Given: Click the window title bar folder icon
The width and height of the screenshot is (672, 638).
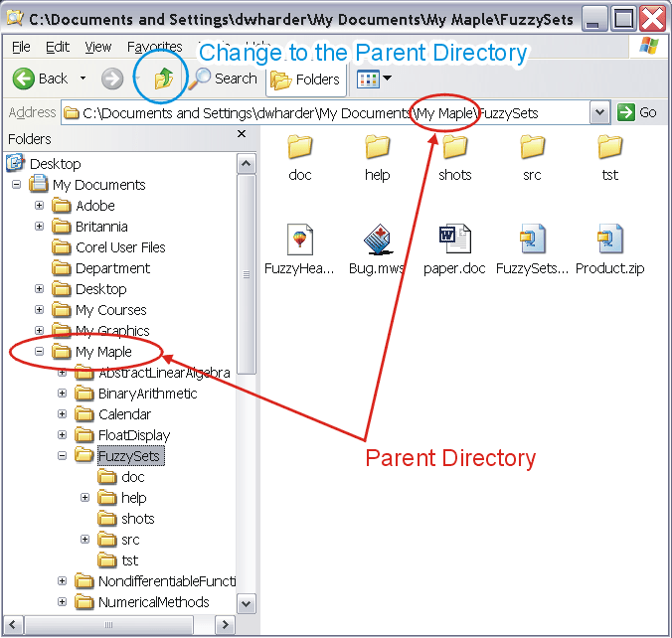Looking at the screenshot, I should point(15,18).
